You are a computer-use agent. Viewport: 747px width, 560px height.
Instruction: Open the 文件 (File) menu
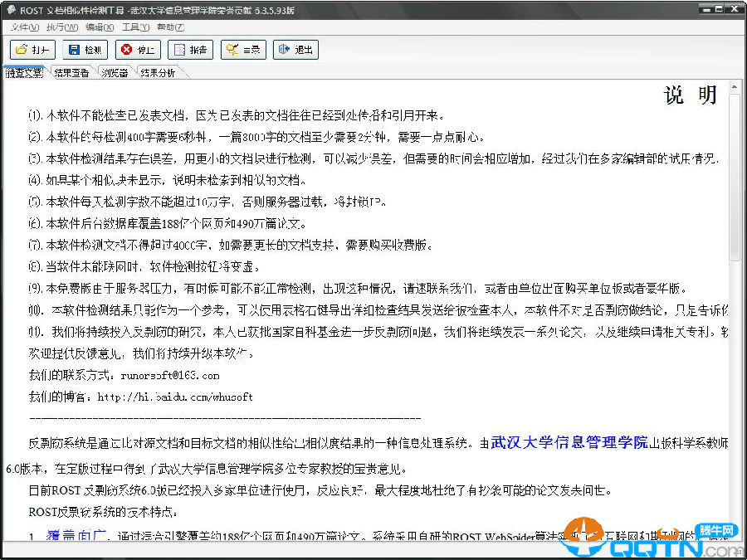(x=25, y=27)
